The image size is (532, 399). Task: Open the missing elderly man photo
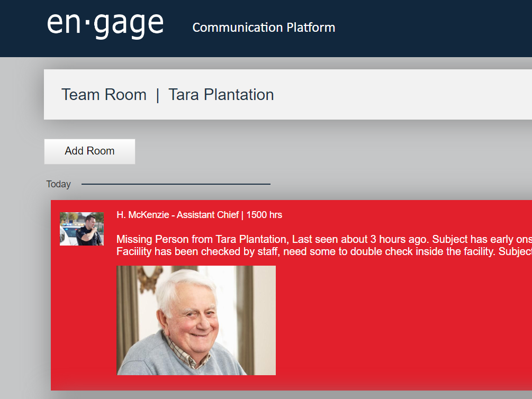click(196, 320)
